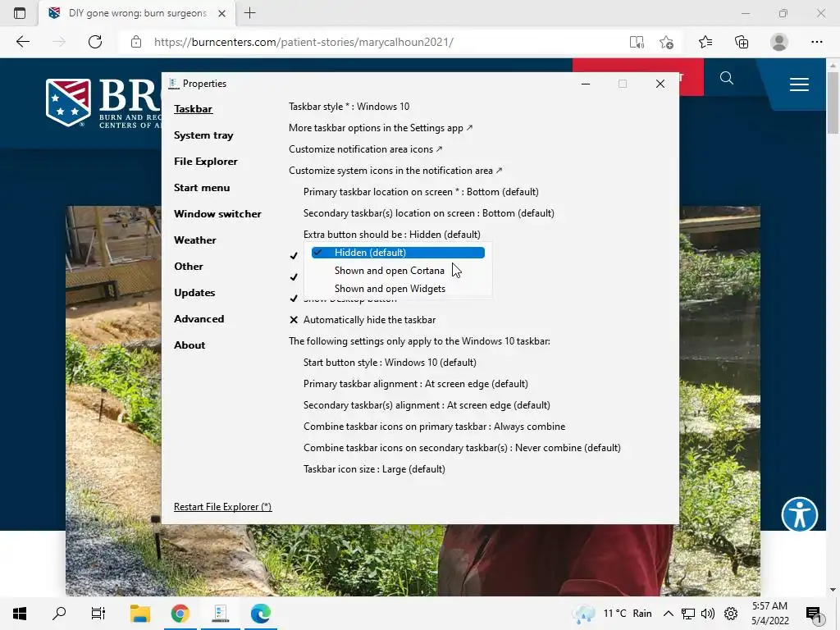Screen dimensions: 840x630
Task: Show hidden system tray icons chevron
Action: pos(668,614)
